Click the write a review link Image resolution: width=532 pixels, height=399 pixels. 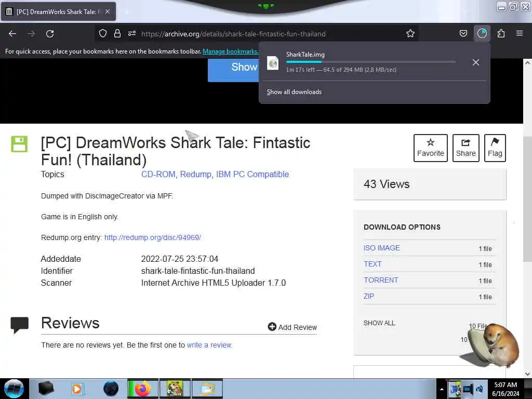click(209, 345)
